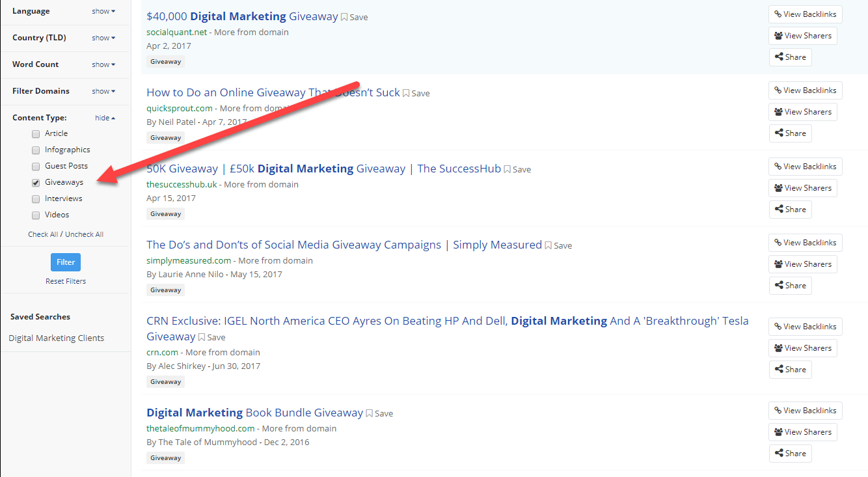Show the Country (TLD) filter options

tap(103, 38)
